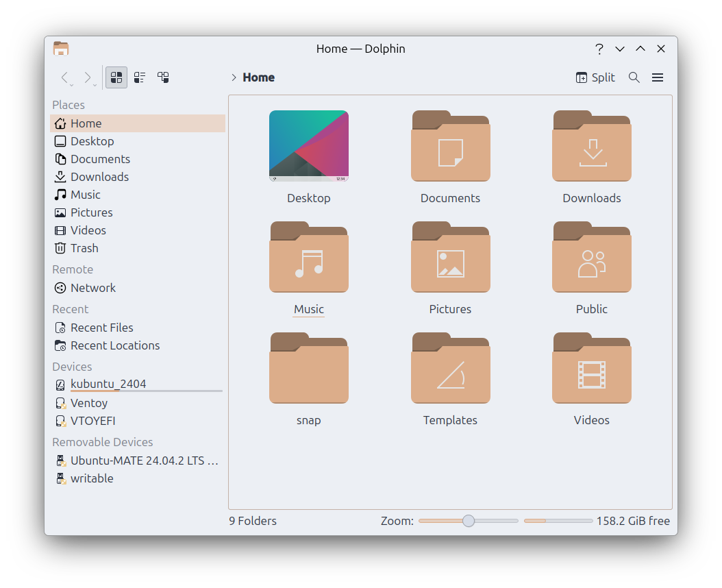This screenshot has width=722, height=588.
Task: Click the Home breadcrumb label
Action: [x=259, y=77]
